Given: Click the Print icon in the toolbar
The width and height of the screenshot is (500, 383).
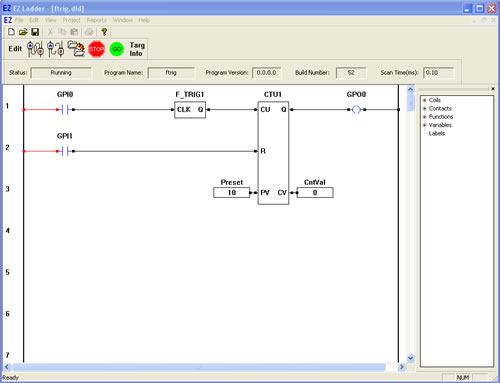Looking at the screenshot, I should [x=89, y=32].
